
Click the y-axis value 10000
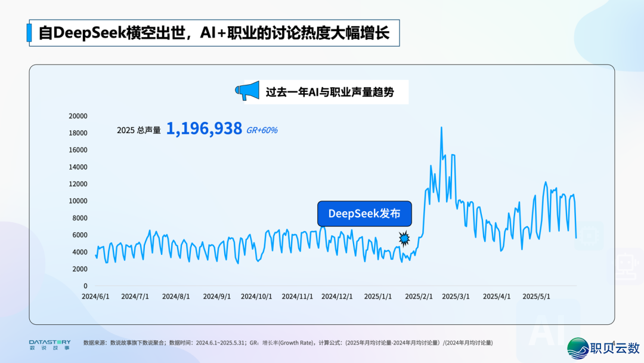pyautogui.click(x=78, y=201)
